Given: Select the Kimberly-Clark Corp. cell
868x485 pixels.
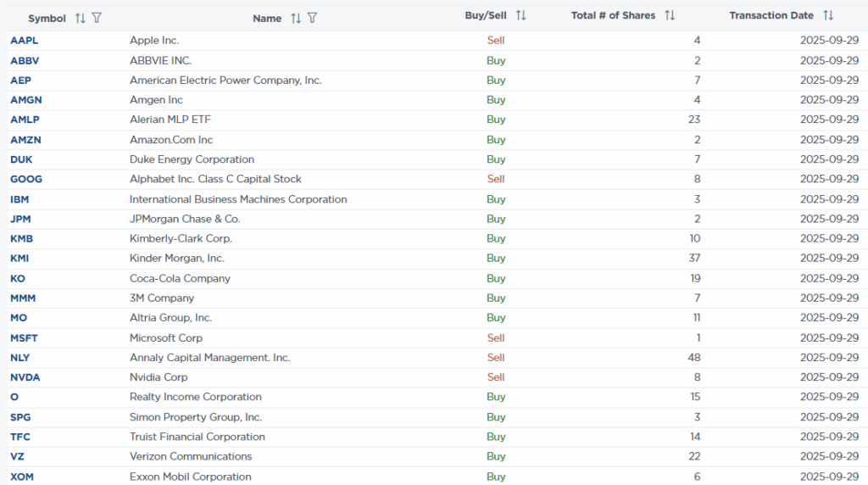Looking at the screenshot, I should coord(181,238).
